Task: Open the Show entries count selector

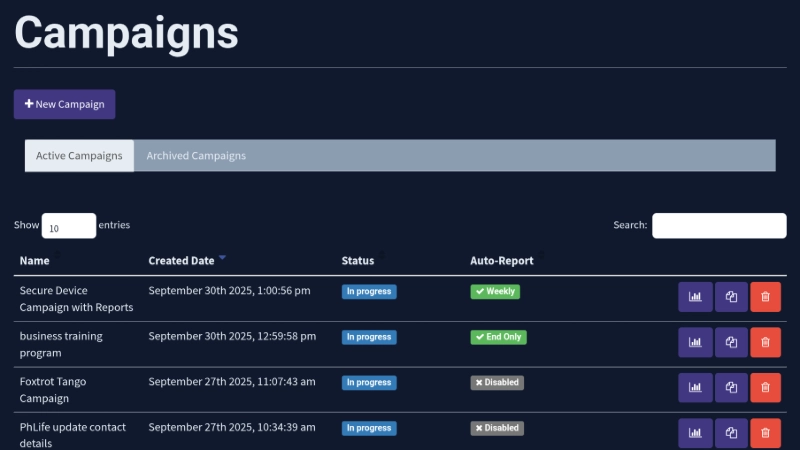Action: pyautogui.click(x=69, y=226)
